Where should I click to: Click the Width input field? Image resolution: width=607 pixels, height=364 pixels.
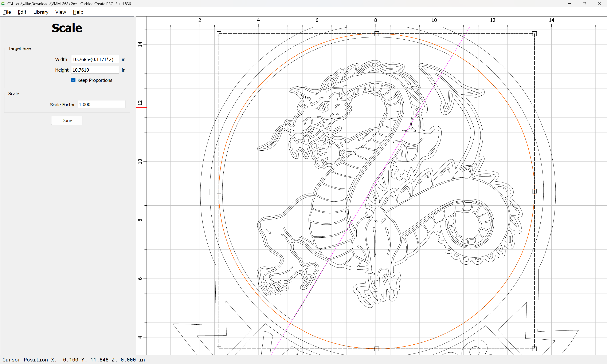click(x=95, y=59)
